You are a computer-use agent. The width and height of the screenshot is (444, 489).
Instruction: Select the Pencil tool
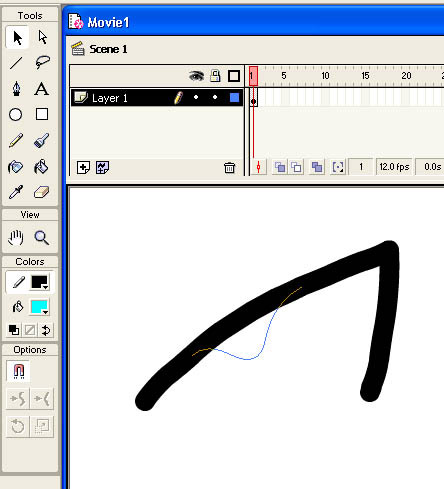16,140
